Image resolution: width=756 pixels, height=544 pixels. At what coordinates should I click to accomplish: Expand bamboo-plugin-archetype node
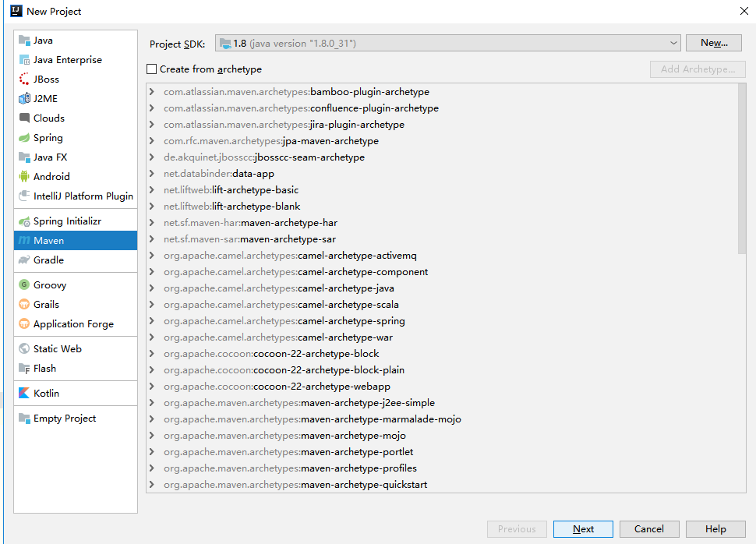152,92
